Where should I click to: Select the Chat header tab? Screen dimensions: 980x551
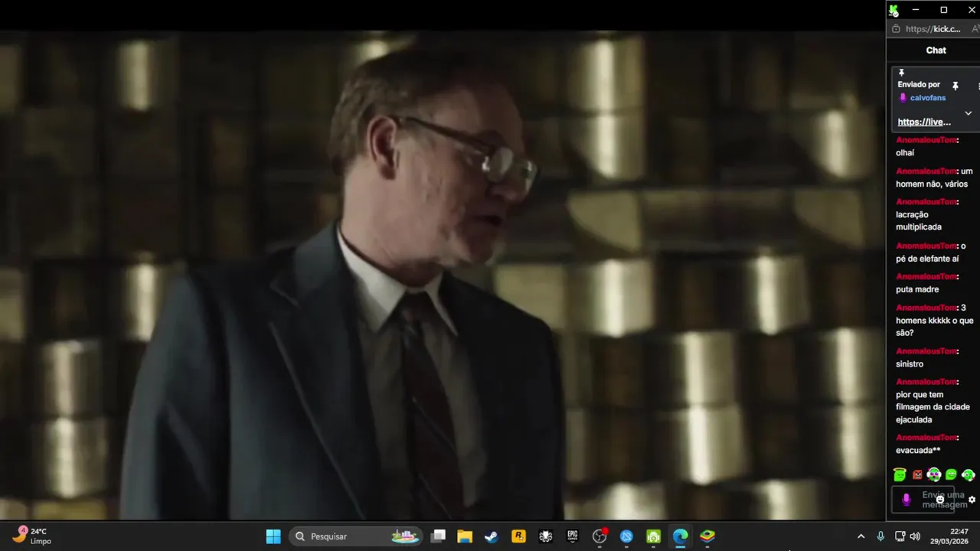coord(936,51)
